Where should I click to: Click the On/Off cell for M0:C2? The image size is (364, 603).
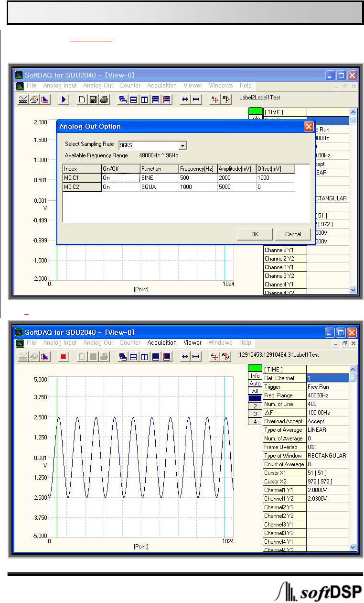tap(120, 187)
